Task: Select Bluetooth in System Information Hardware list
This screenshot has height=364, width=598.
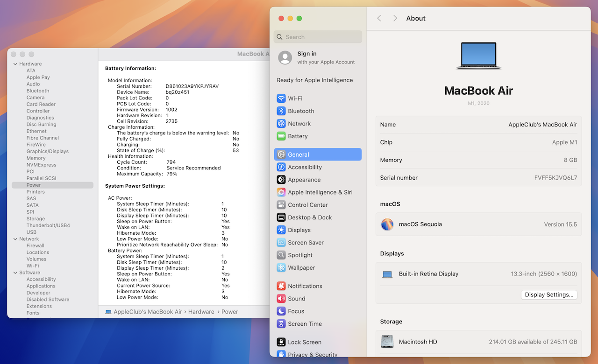Action: pyautogui.click(x=38, y=91)
